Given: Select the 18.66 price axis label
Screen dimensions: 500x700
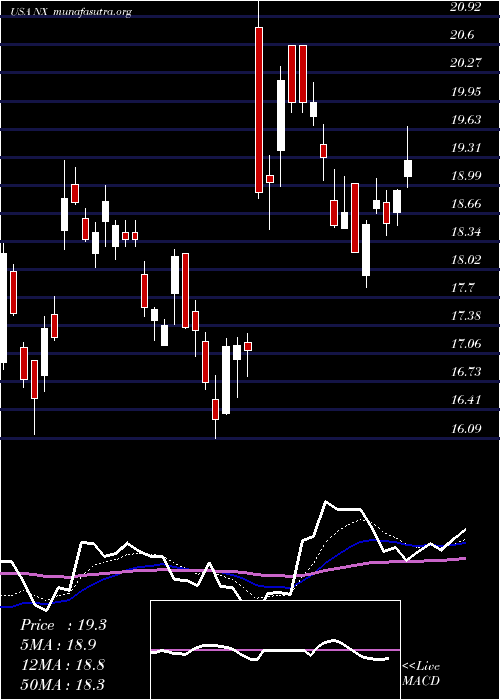Looking at the screenshot, I should (466, 204).
